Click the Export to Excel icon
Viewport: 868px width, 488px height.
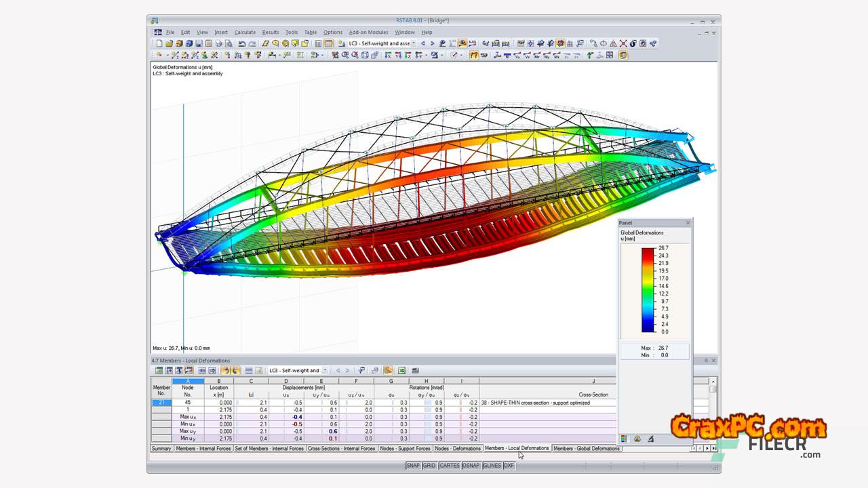coord(401,371)
